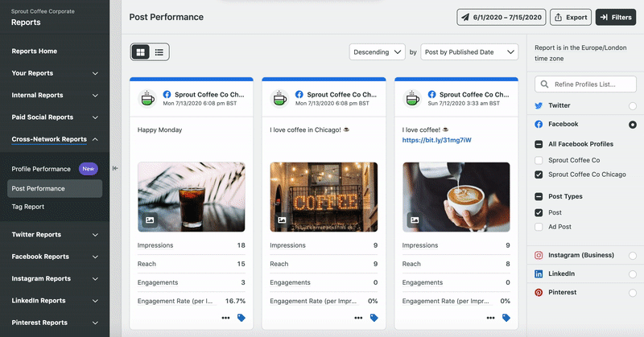Select the Twitter radio button
This screenshot has width=644, height=337.
(x=633, y=106)
